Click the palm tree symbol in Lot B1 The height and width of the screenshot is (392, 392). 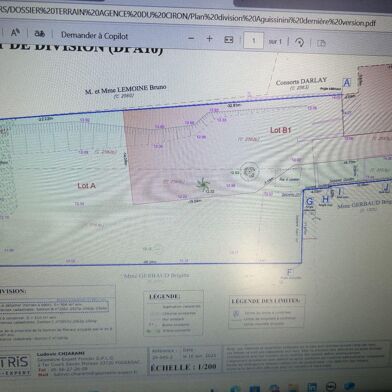[x=202, y=184]
